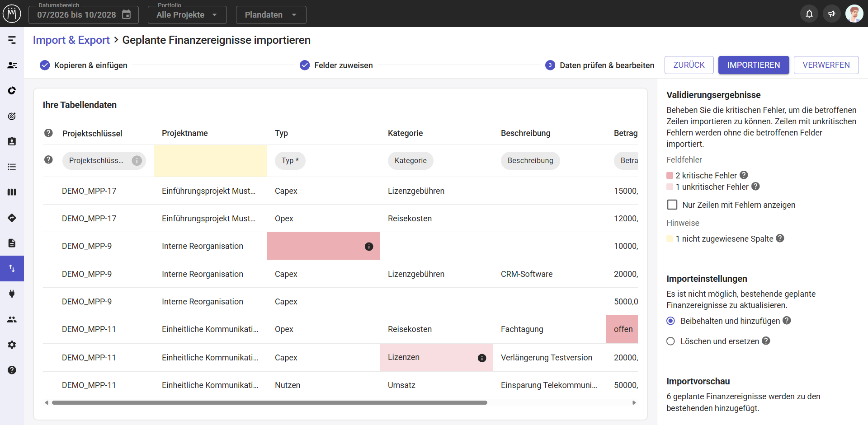Click help icon beside nicht zugewiesene Spalte

tap(780, 238)
